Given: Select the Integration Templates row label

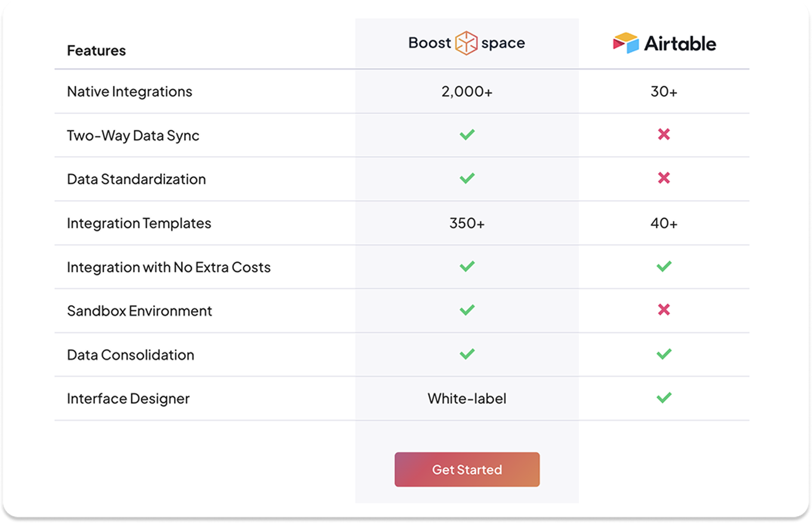Looking at the screenshot, I should (139, 223).
